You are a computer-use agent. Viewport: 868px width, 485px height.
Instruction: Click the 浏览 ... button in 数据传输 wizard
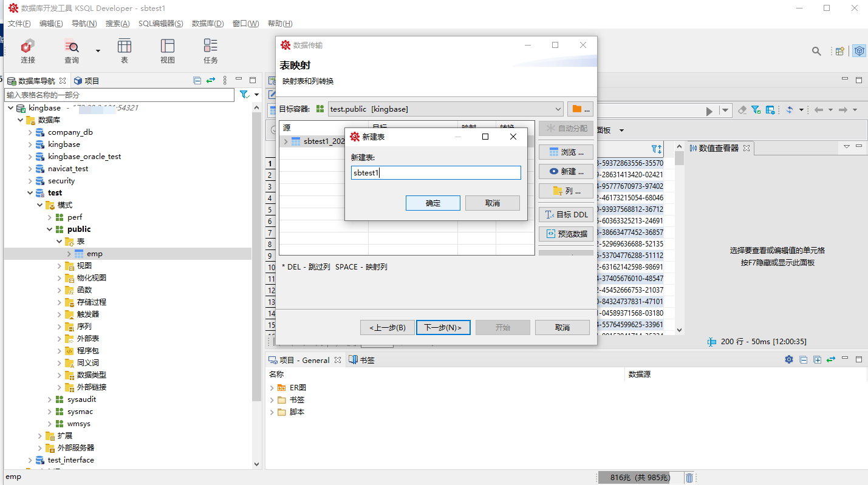566,152
